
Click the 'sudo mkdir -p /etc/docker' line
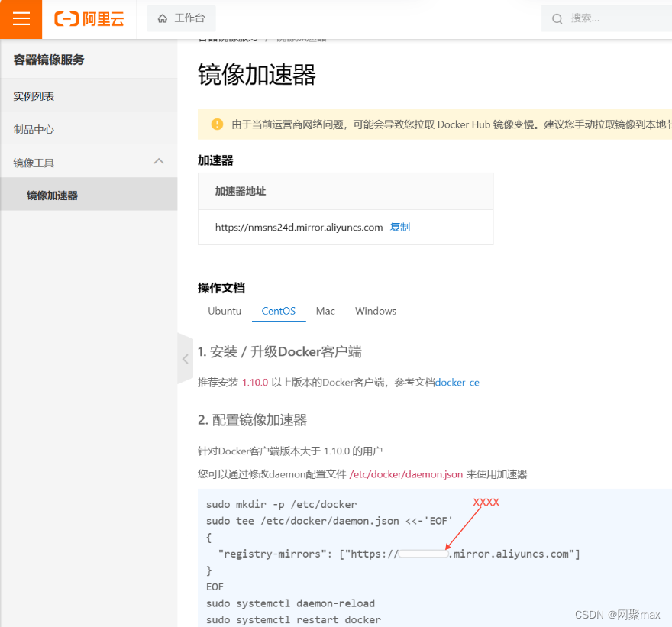click(x=281, y=505)
